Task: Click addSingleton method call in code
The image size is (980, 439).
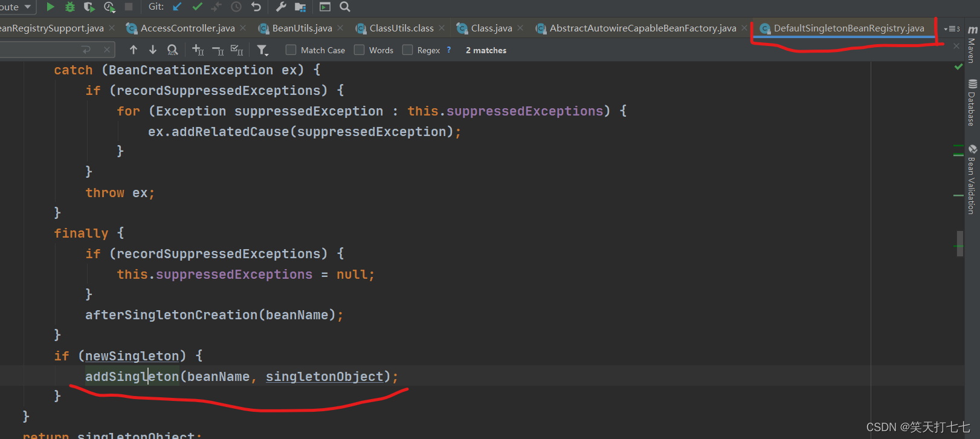Action: 132,376
